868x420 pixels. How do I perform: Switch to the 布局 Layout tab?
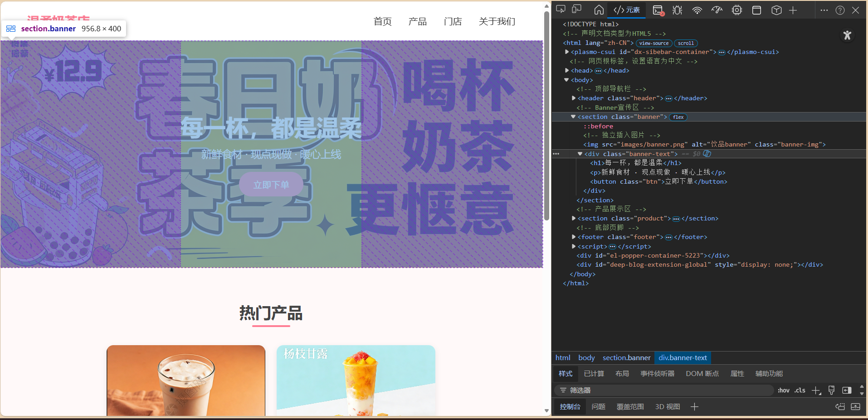point(622,374)
